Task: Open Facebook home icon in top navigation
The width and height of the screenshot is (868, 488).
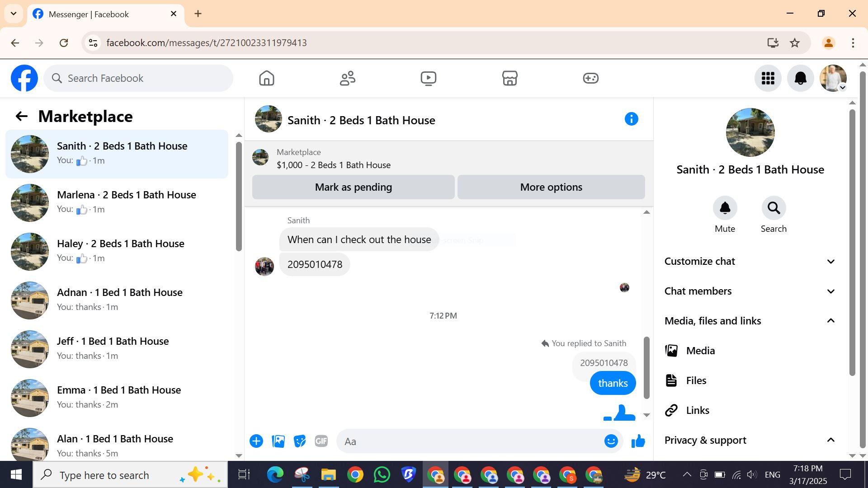Action: point(267,78)
